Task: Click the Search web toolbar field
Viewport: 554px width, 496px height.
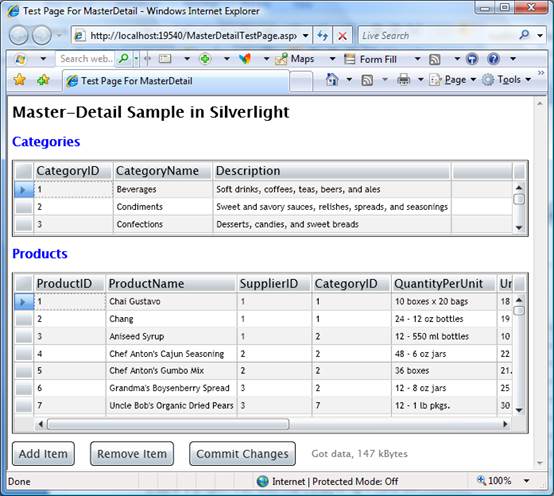Action: pos(86,59)
